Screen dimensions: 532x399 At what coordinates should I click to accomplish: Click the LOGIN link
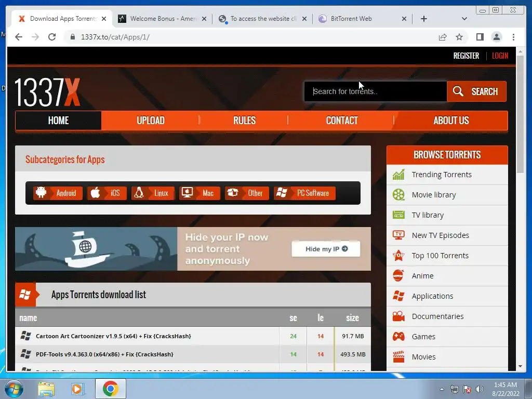(500, 56)
